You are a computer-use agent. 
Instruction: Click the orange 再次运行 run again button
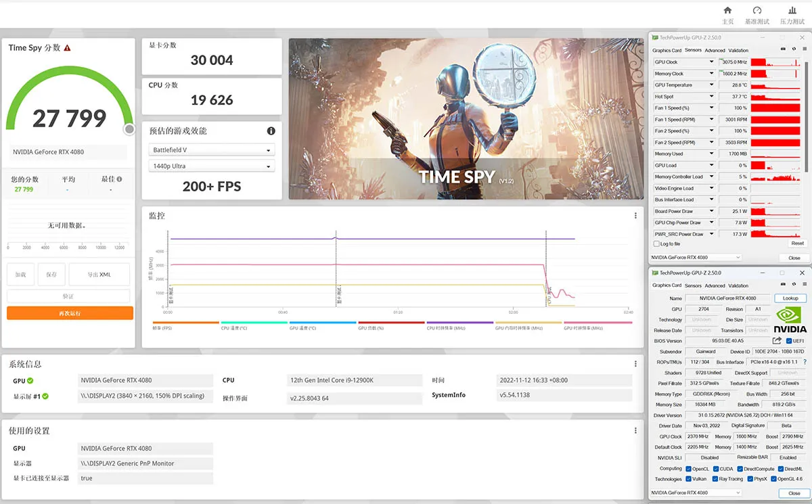[70, 313]
